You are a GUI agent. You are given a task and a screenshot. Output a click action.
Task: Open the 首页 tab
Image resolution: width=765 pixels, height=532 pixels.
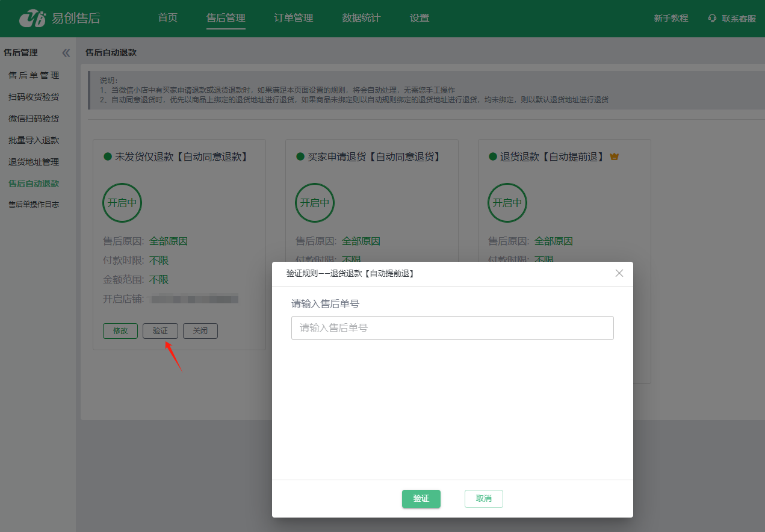(x=168, y=18)
